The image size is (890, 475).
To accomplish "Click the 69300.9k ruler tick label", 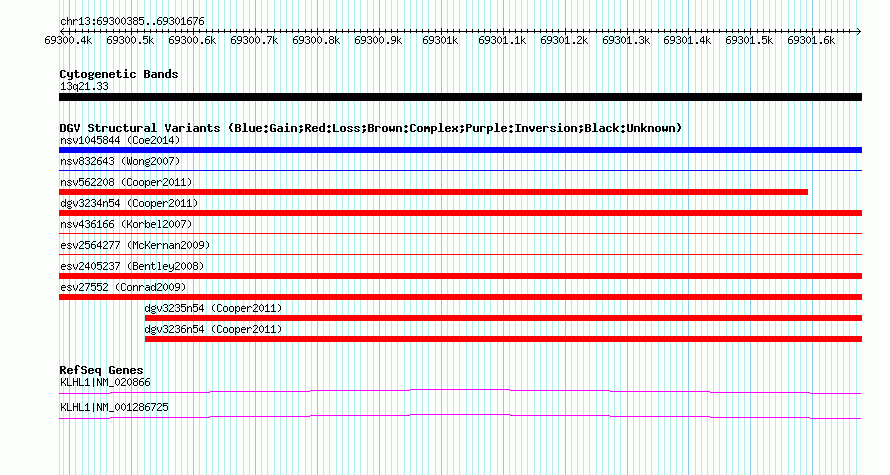I will click(x=378, y=41).
